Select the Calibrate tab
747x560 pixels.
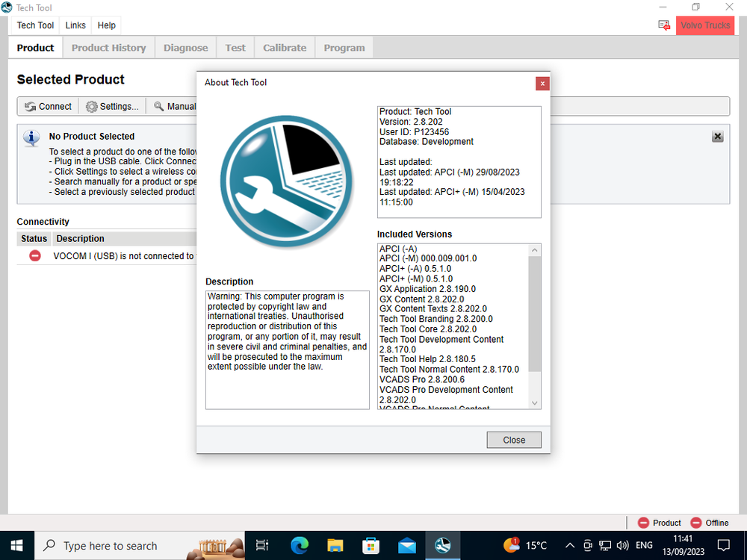(x=285, y=48)
